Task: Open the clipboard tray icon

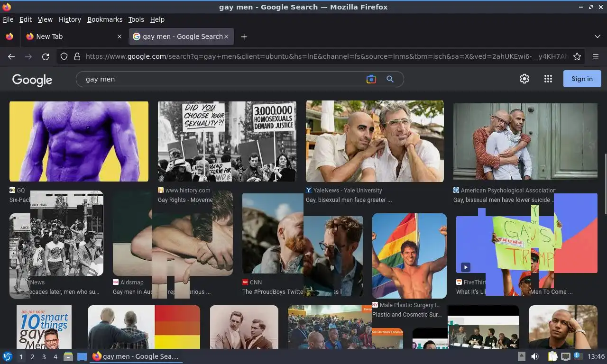Action: click(x=552, y=356)
